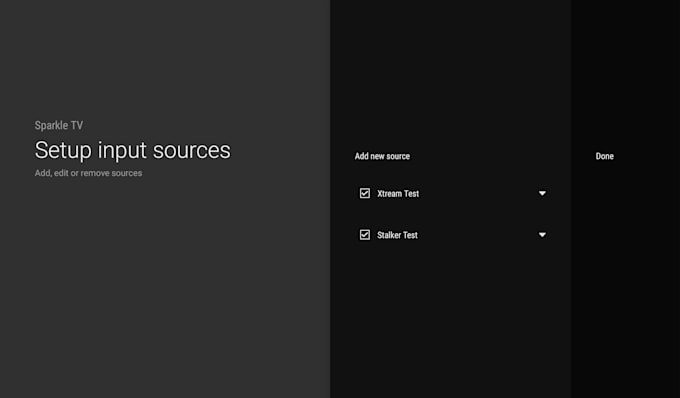Select the Xtream Test source label
Viewport: 680px width, 398px height.
398,193
